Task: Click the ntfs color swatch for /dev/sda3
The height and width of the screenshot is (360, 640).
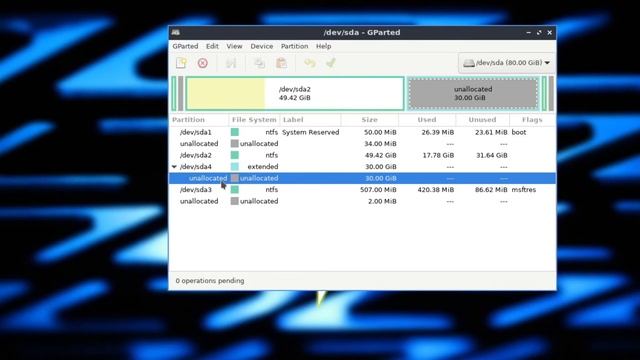Action: (235, 190)
